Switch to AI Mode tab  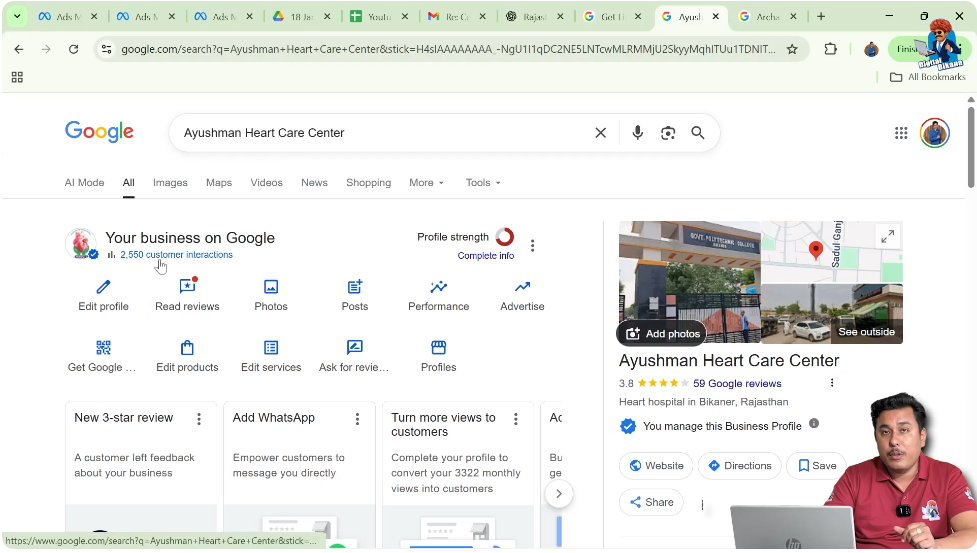pyautogui.click(x=84, y=182)
